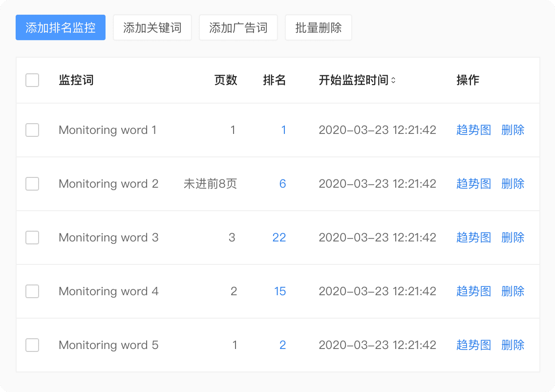Click the 添加排名监控 button
This screenshot has width=555, height=392.
(x=60, y=27)
